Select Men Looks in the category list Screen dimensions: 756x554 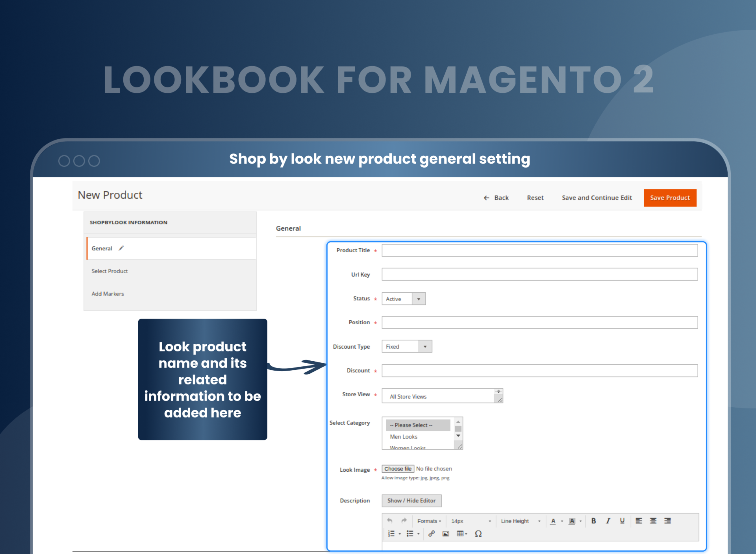coord(403,436)
